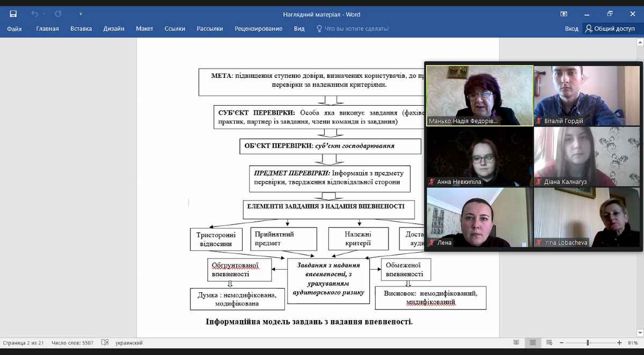Click the 'Что вы хотите сделать?' search field
The image size is (644, 355).
pos(356,29)
